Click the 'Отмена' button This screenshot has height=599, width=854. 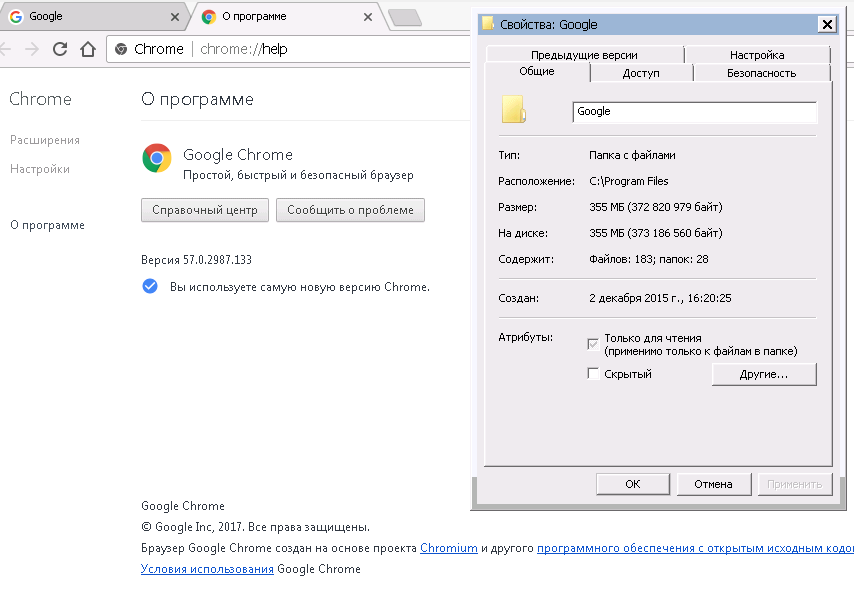[713, 484]
